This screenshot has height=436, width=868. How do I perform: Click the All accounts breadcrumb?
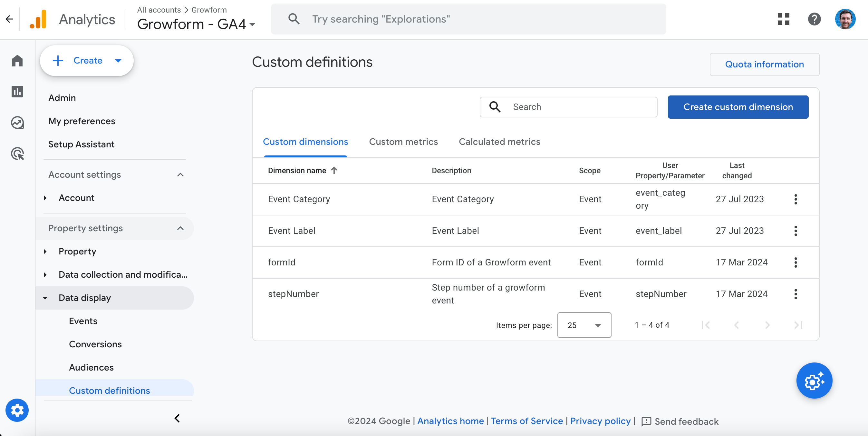[159, 10]
